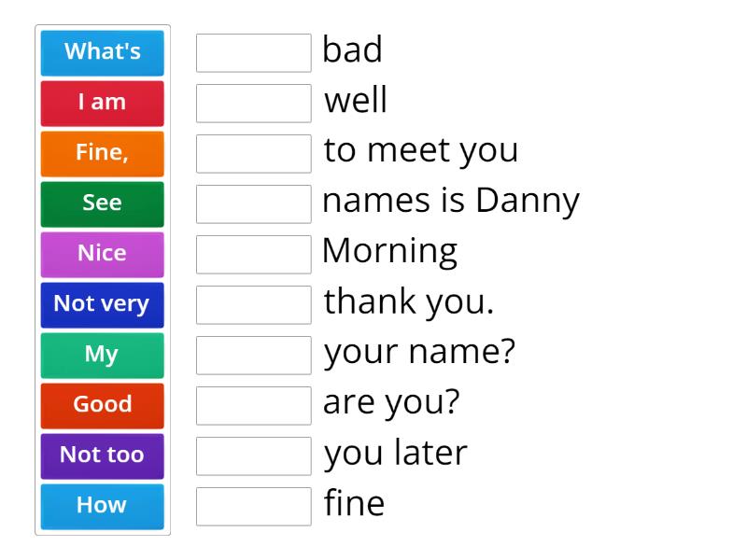Pick the red "Good" tile

point(102,405)
